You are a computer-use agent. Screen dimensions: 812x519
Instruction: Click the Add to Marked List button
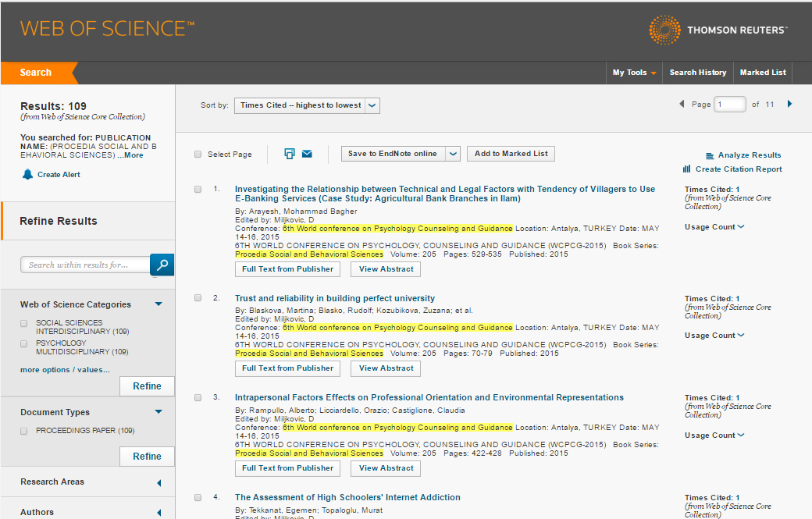pos(511,154)
